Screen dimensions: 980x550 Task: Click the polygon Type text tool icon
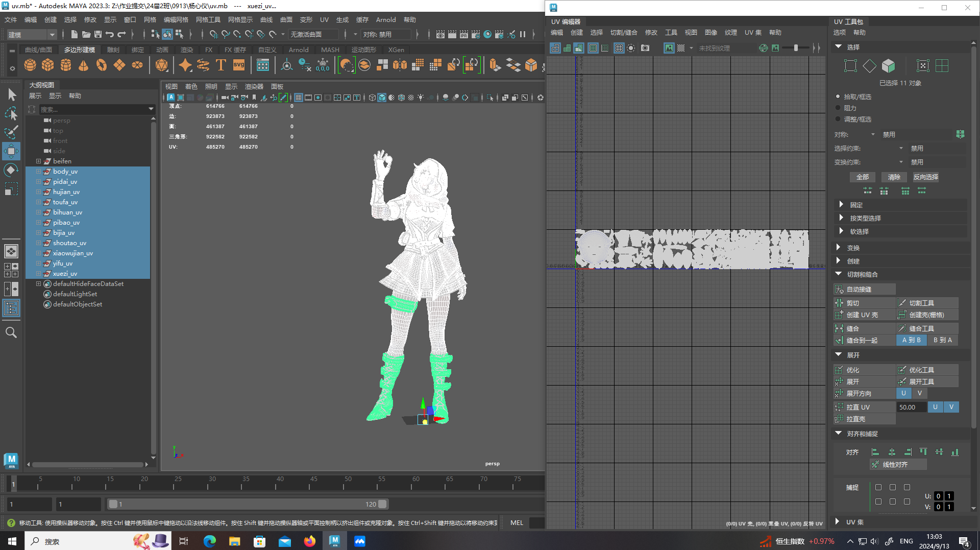(221, 65)
